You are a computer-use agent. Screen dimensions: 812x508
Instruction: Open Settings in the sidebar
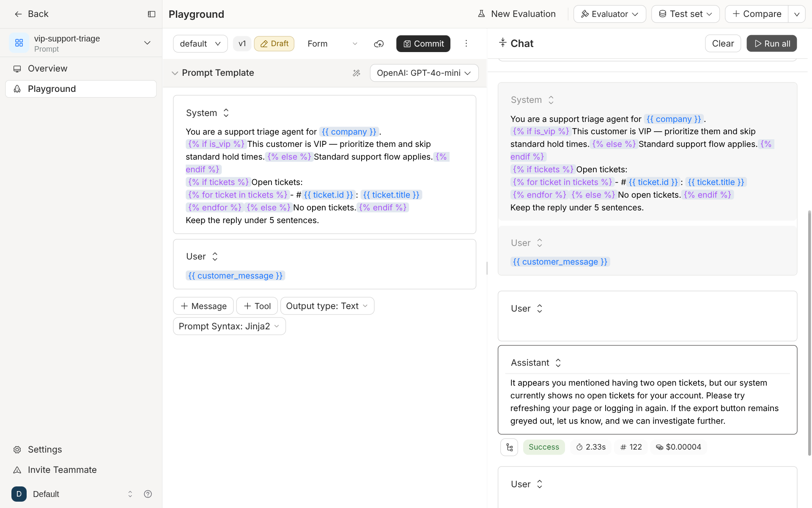click(x=81, y=450)
